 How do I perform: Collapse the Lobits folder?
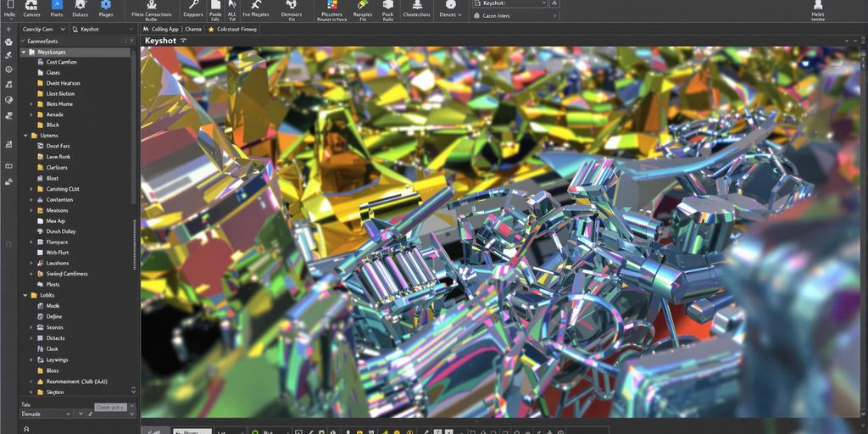25,295
